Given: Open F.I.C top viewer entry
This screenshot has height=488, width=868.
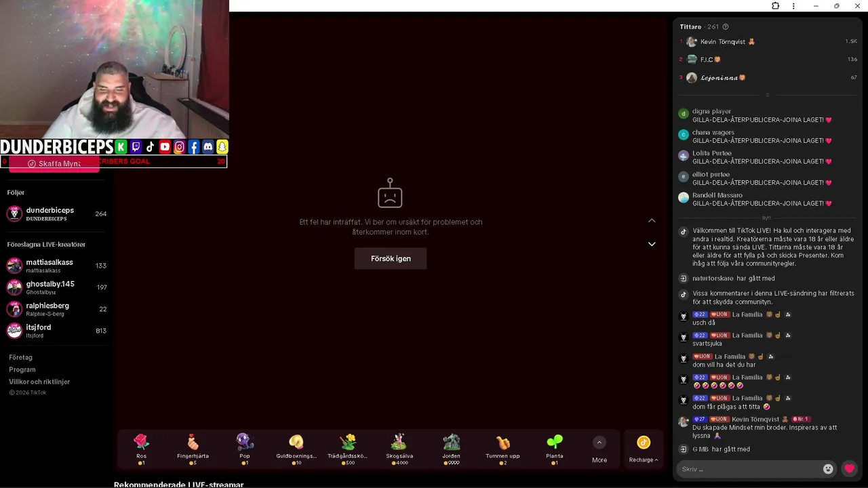Looking at the screenshot, I should [769, 60].
